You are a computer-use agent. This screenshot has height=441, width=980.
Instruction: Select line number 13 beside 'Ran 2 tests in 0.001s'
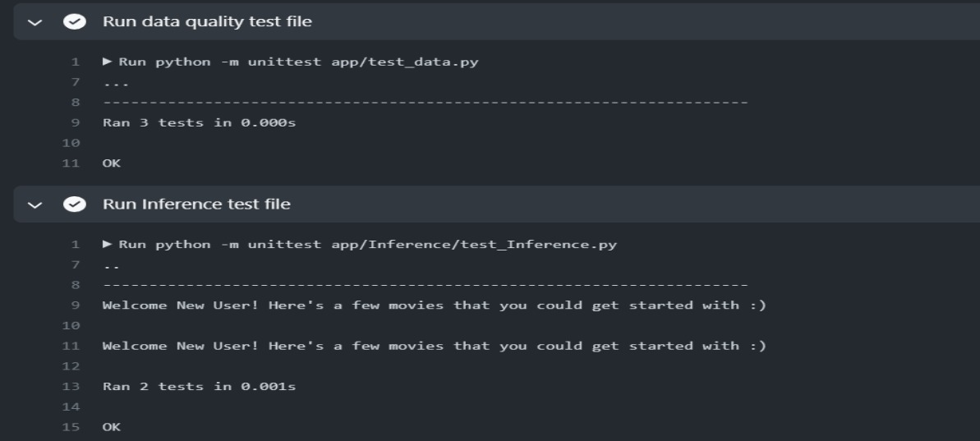(71, 387)
